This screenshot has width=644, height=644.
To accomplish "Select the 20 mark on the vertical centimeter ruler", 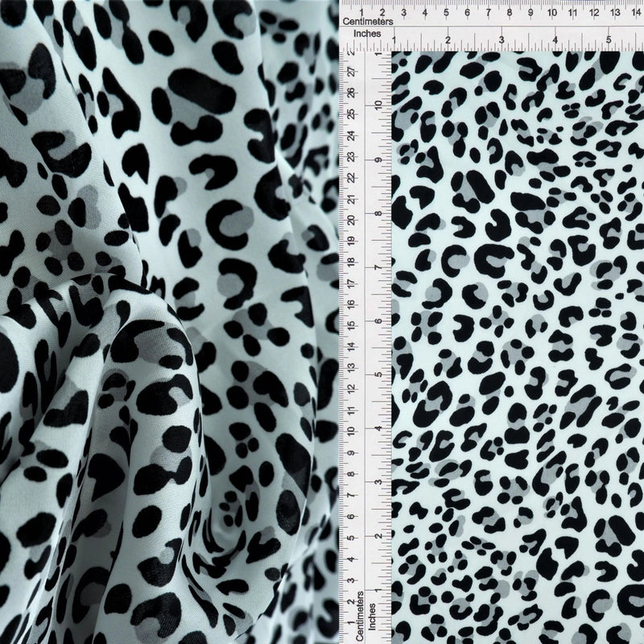I will 351,220.
